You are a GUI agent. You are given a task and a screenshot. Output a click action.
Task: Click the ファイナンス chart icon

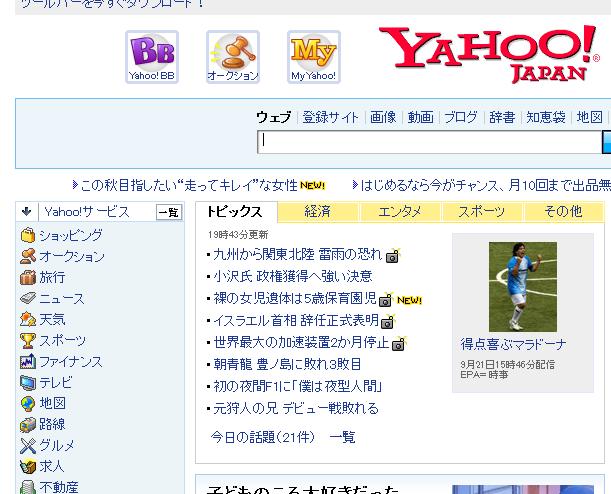(x=28, y=362)
